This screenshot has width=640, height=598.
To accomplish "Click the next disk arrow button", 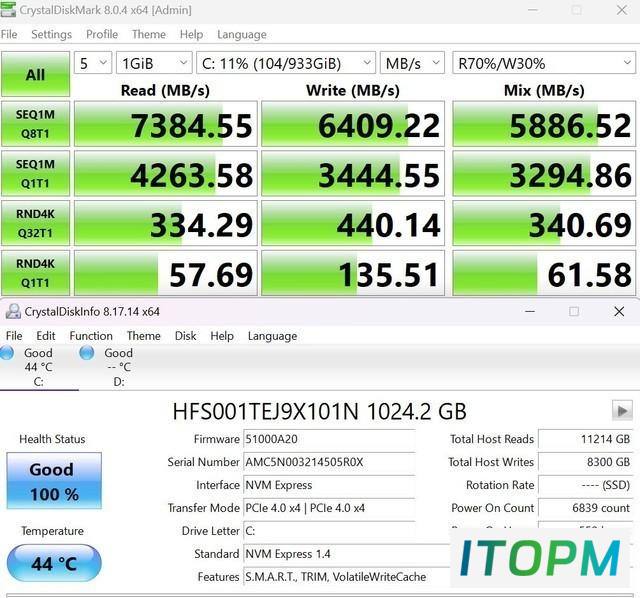I will coord(622,410).
